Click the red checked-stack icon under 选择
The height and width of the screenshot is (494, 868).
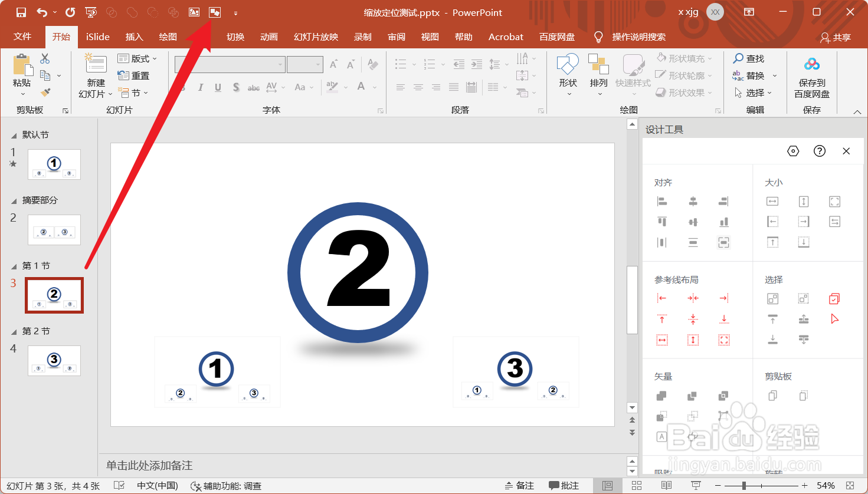click(x=834, y=298)
